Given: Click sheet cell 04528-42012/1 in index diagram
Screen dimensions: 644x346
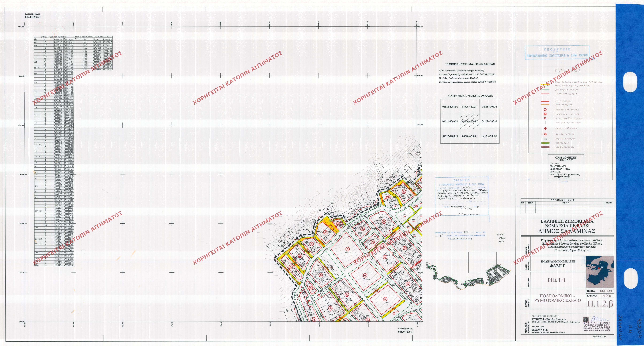Looking at the screenshot, I should click(x=489, y=107).
